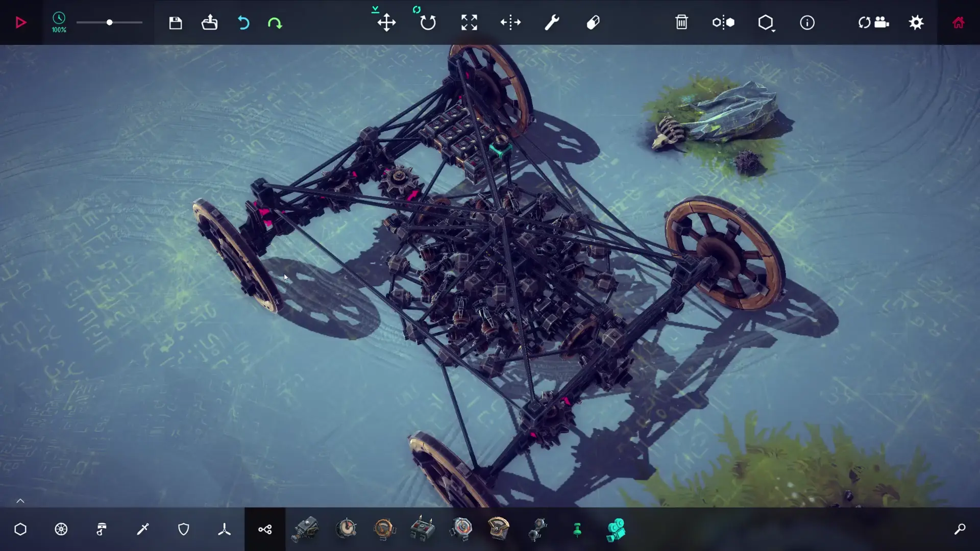
Task: Select the scale tool
Action: pyautogui.click(x=469, y=22)
